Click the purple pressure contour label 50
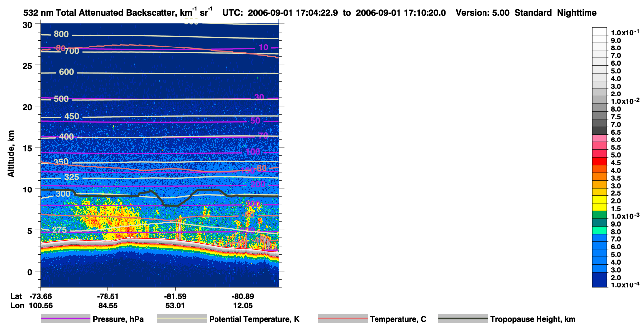This screenshot has height=330, width=644. coord(255,121)
